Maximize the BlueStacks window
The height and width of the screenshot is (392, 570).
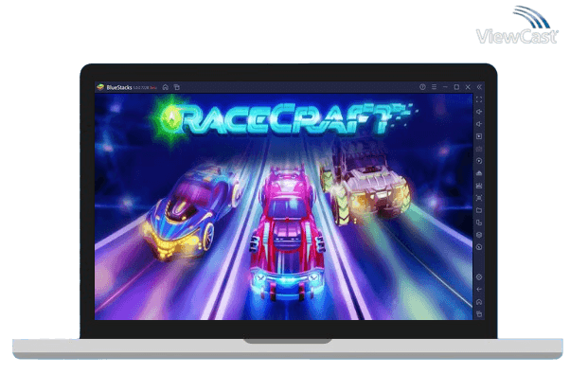(x=456, y=87)
